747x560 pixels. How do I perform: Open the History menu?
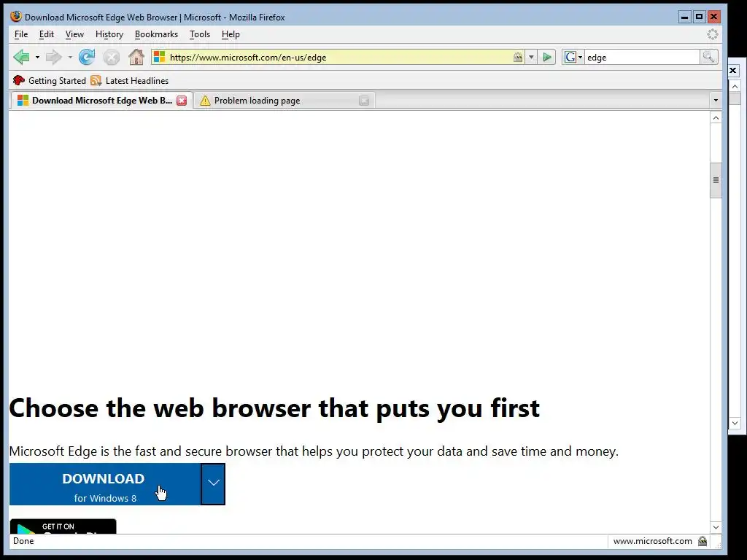(109, 34)
